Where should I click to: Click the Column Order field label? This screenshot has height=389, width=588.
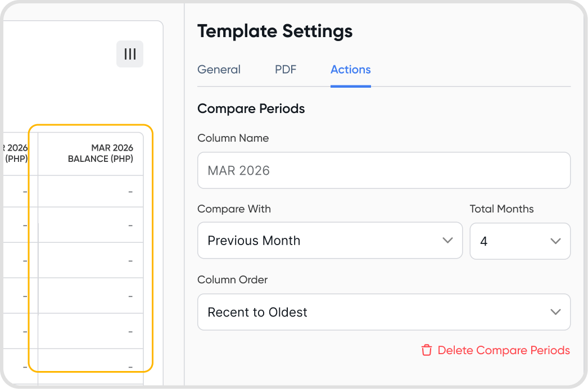232,280
